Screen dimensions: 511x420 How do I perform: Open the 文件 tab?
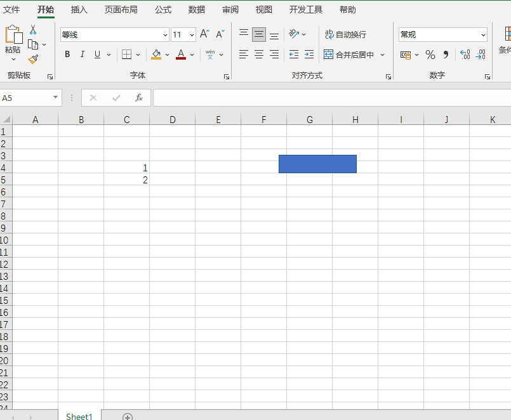(x=11, y=10)
